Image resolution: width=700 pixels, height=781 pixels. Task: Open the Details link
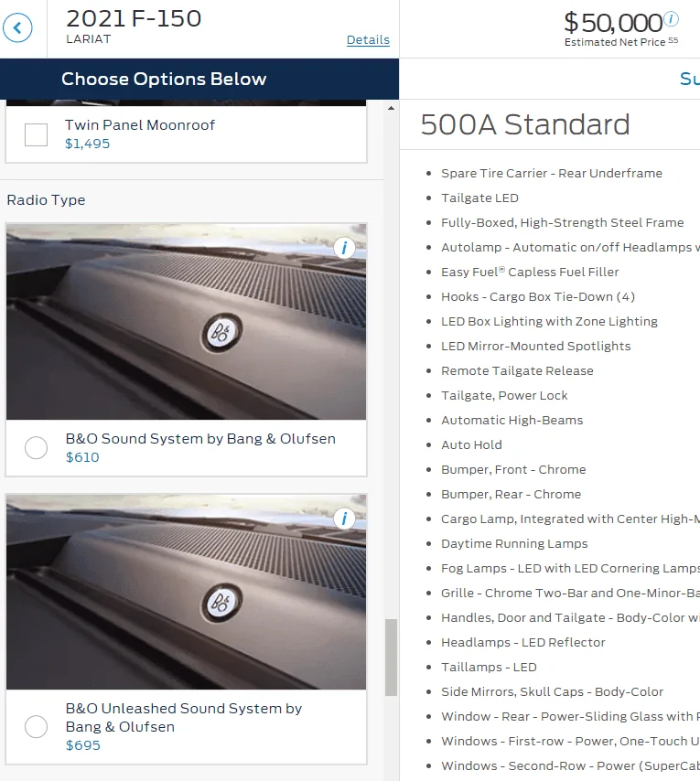(368, 40)
